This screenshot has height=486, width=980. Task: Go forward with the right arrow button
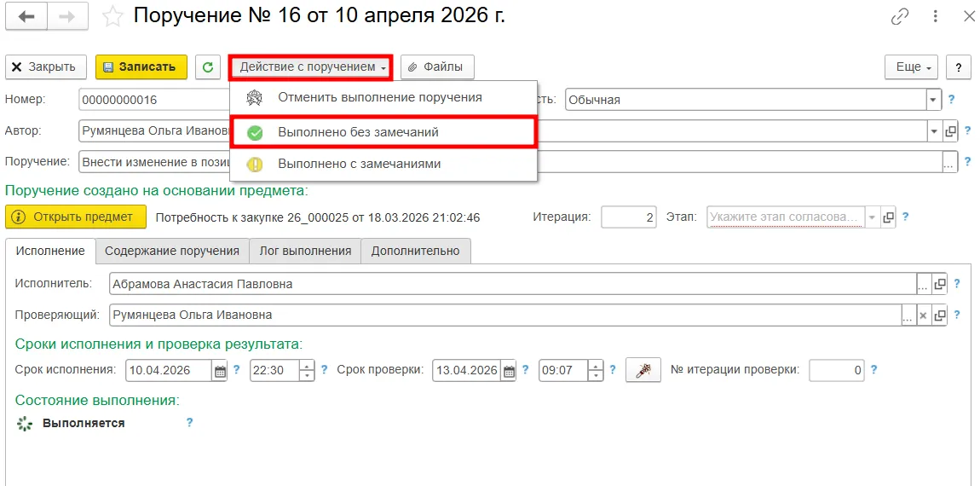[x=66, y=18]
